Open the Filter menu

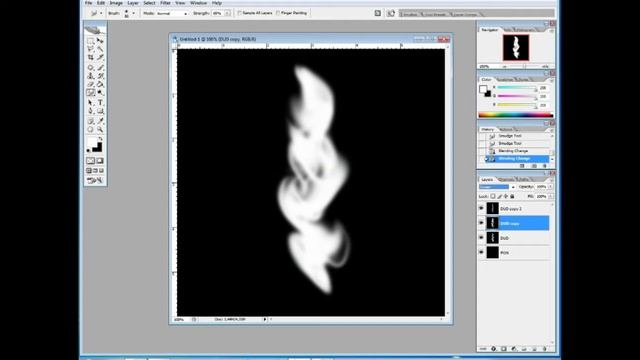[x=165, y=3]
